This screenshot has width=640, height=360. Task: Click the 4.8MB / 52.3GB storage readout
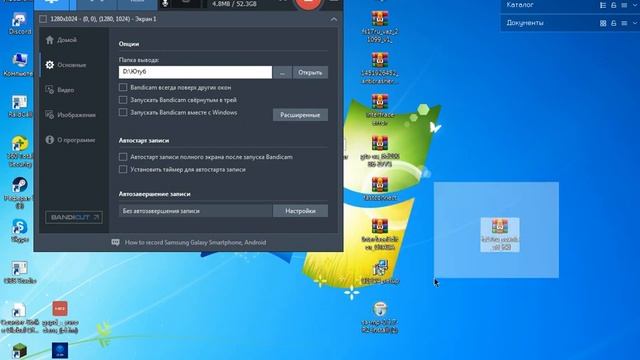234,4
